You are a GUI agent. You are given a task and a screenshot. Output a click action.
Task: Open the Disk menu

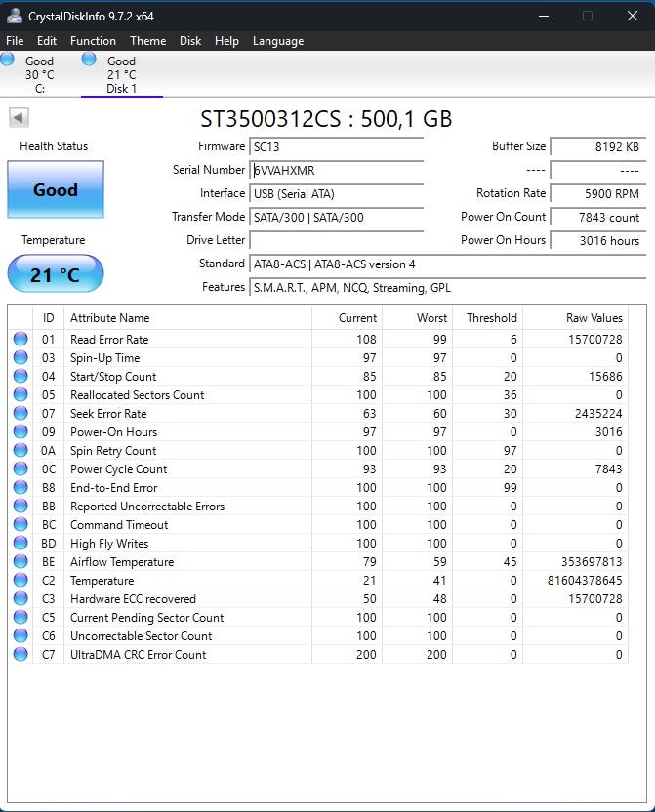[x=190, y=41]
